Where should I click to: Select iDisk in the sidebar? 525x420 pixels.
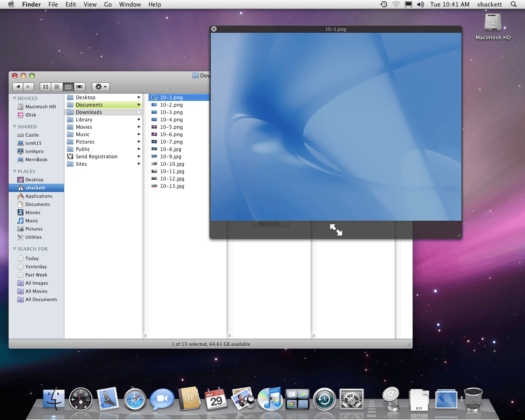(37, 115)
